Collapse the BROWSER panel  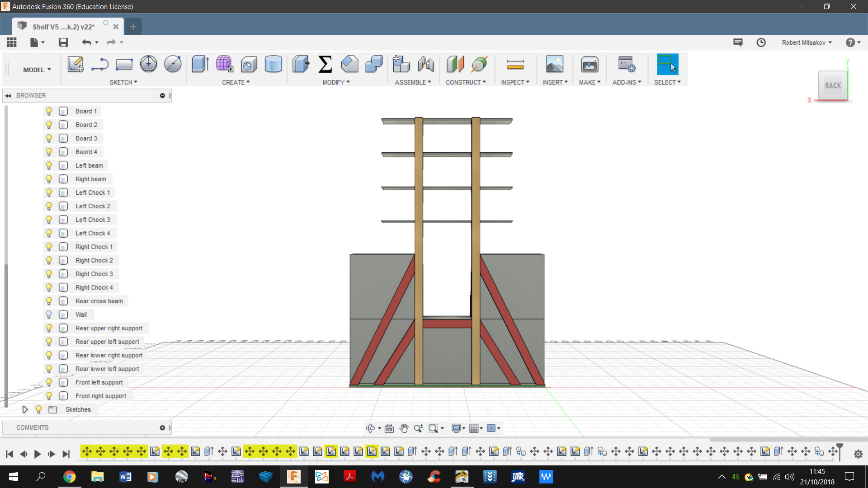pyautogui.click(x=8, y=95)
